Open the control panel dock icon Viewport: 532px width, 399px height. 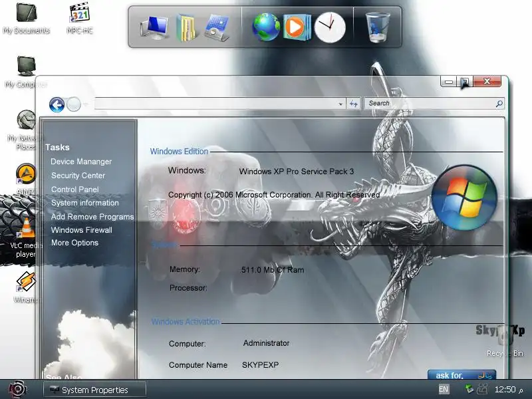click(217, 28)
